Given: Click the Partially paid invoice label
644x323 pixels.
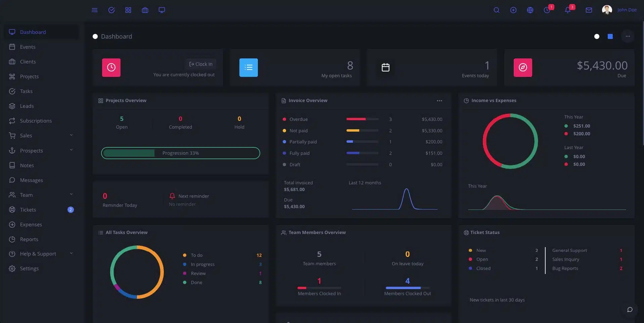Looking at the screenshot, I should 303,142.
